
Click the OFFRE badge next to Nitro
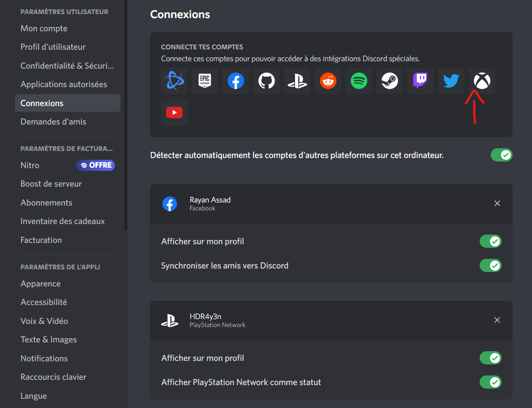pyautogui.click(x=95, y=165)
